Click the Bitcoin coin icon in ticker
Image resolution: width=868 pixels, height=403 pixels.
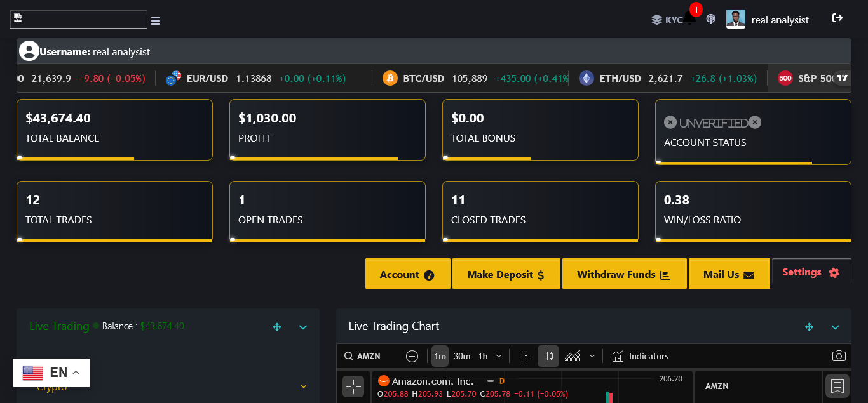click(390, 79)
